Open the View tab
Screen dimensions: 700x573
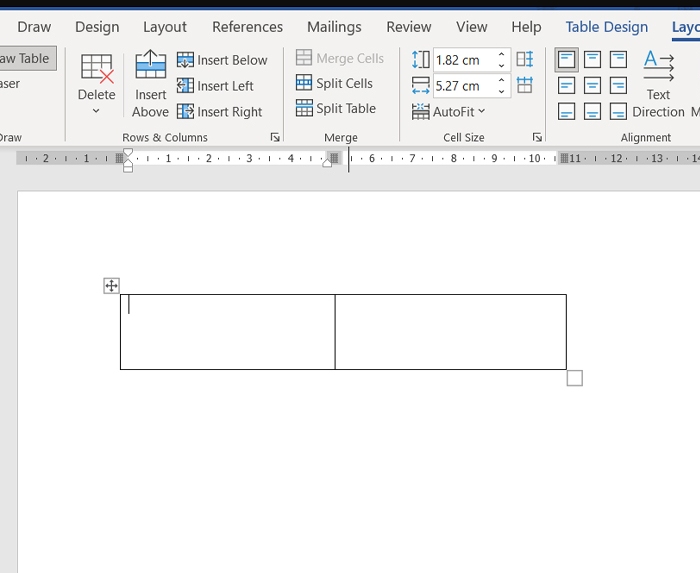(x=472, y=27)
